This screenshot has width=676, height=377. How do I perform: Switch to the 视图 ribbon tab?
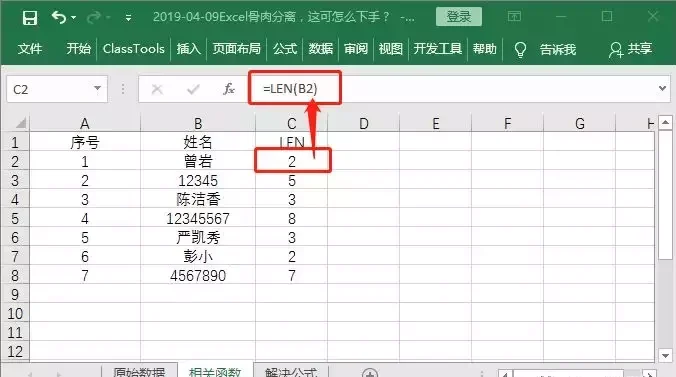(391, 49)
